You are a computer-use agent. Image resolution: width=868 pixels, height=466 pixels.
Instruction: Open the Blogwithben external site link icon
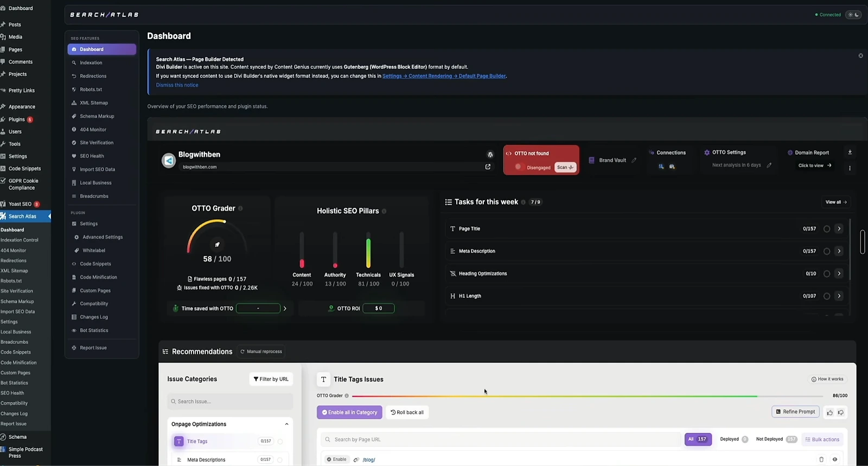(x=488, y=167)
